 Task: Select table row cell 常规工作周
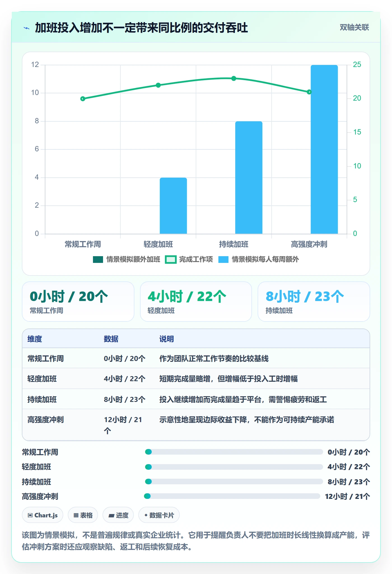(x=46, y=358)
